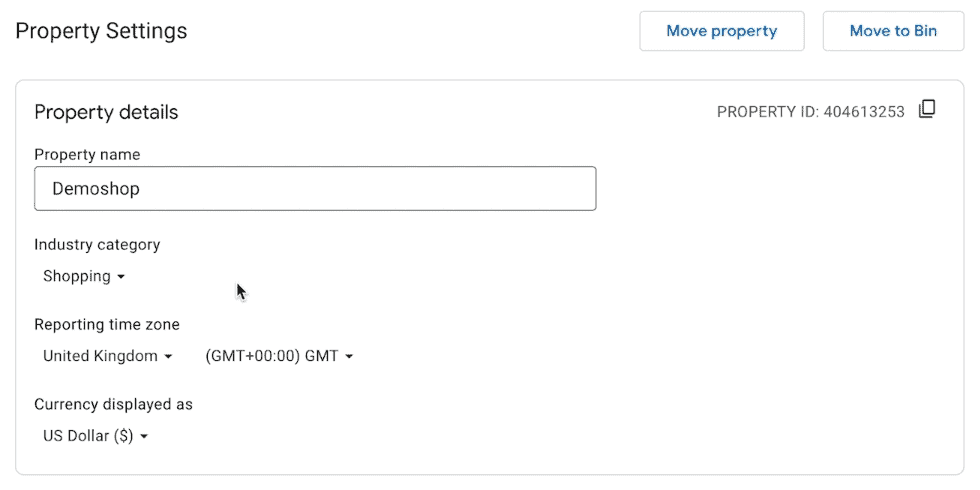The height and width of the screenshot is (490, 980).
Task: Click the arrow beside Shopping
Action: (121, 277)
